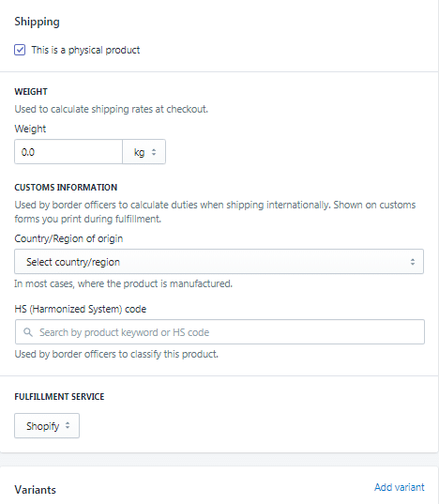This screenshot has height=504, width=439.
Task: Click the Variants section heading
Action: 36,490
